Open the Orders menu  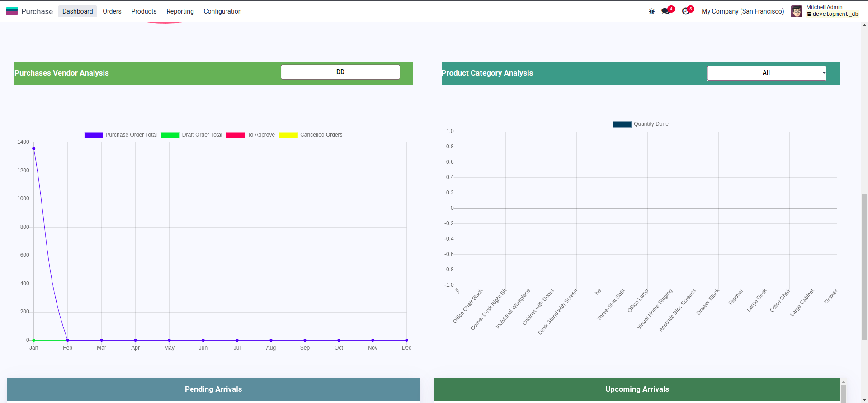pos(112,11)
